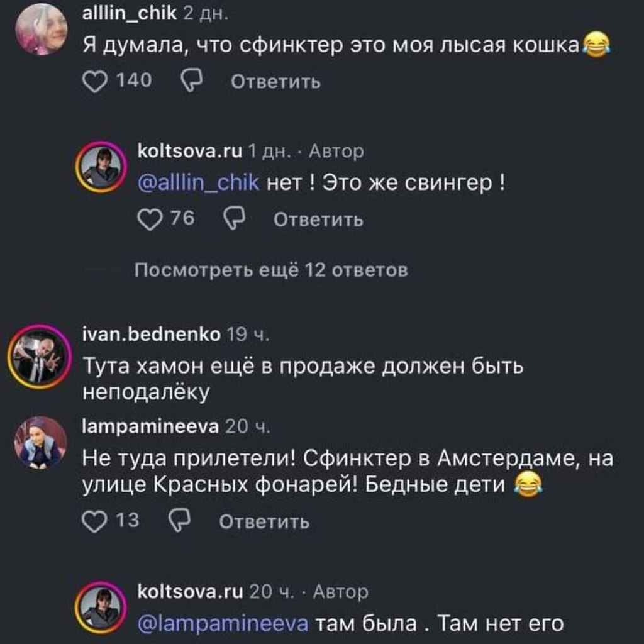
Task: Dislike lampamineeva's Amsterdam comment
Action: (180, 520)
